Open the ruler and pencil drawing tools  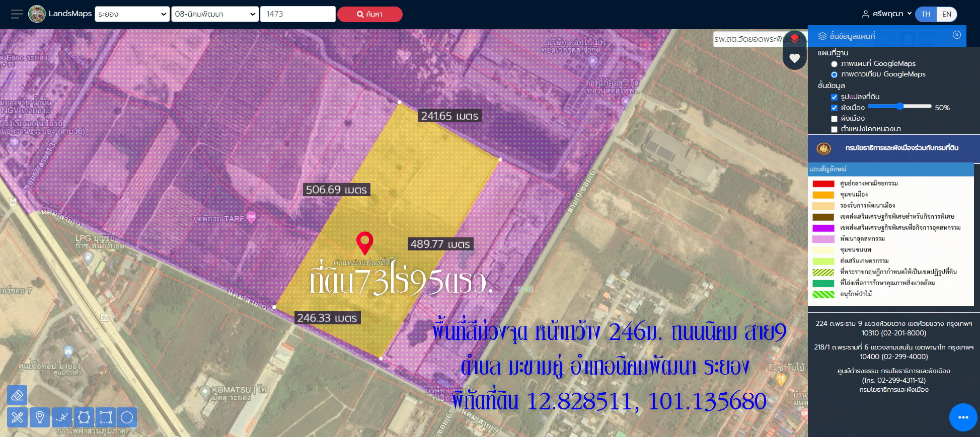pos(17,417)
